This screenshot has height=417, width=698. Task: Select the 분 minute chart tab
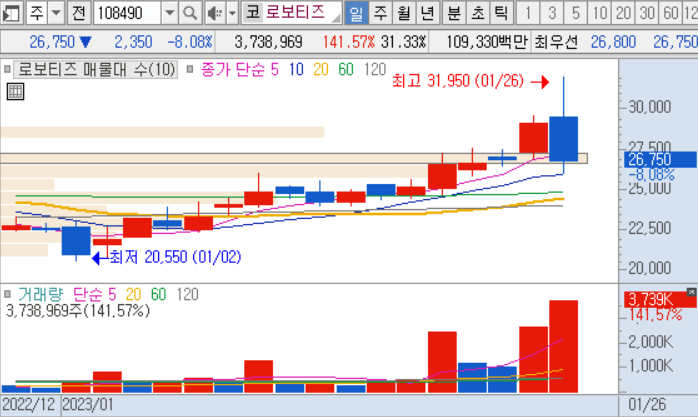454,13
